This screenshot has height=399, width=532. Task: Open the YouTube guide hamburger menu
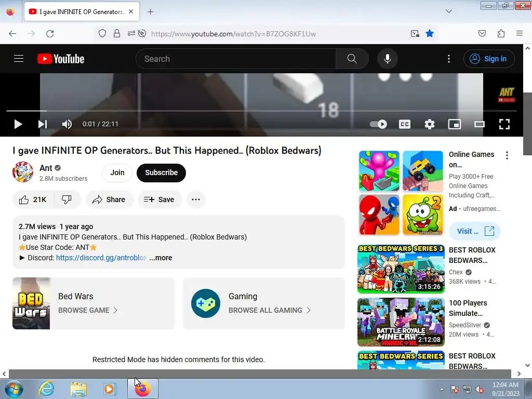pyautogui.click(x=19, y=59)
